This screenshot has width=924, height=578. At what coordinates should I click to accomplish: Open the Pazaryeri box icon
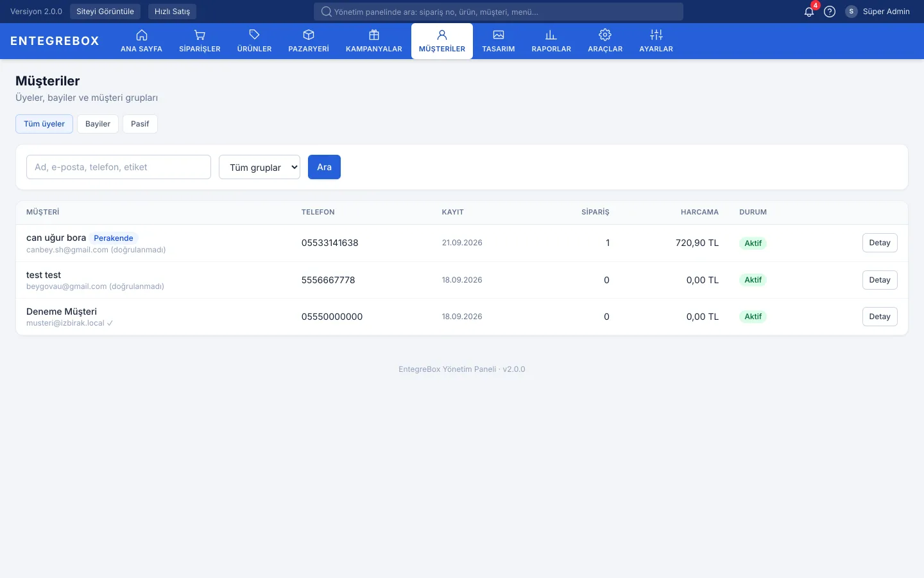click(309, 35)
